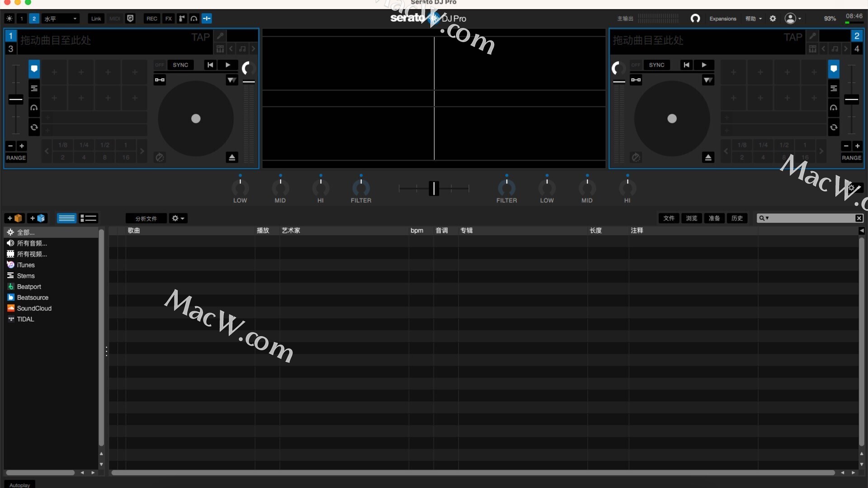Click the headphone cue icon in toolbar
Viewport: 868px width, 488px height.
(194, 19)
